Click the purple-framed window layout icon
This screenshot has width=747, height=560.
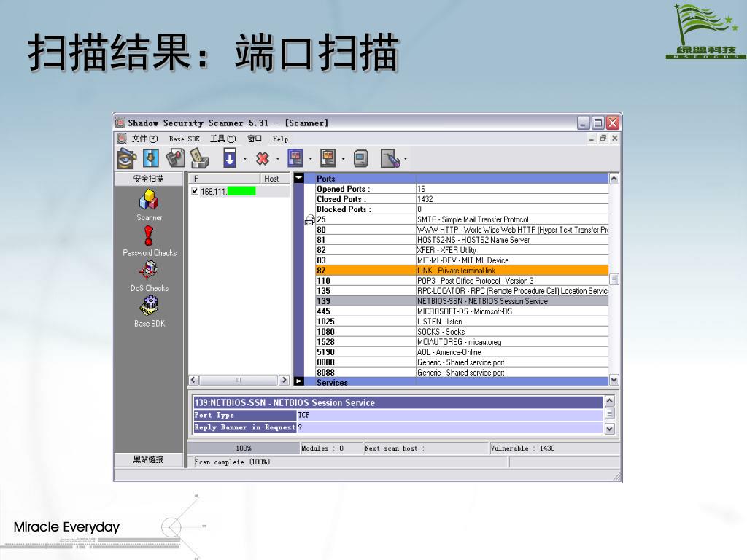tap(295, 158)
